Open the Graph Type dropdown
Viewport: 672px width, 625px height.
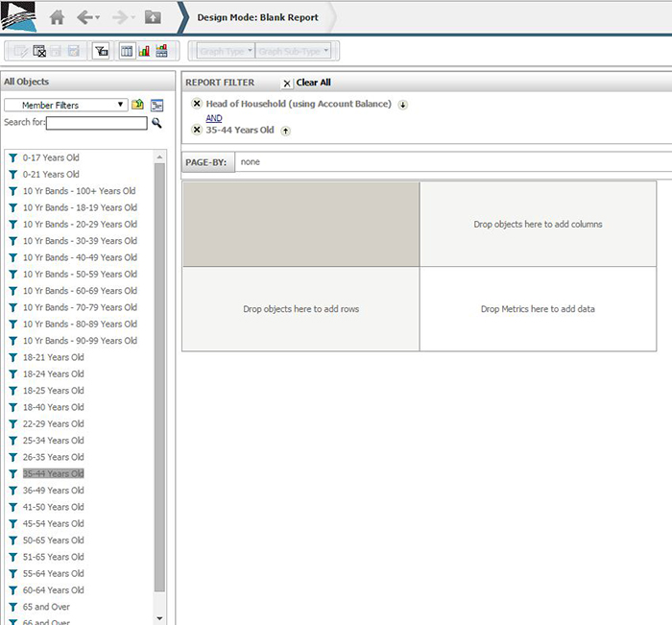226,51
